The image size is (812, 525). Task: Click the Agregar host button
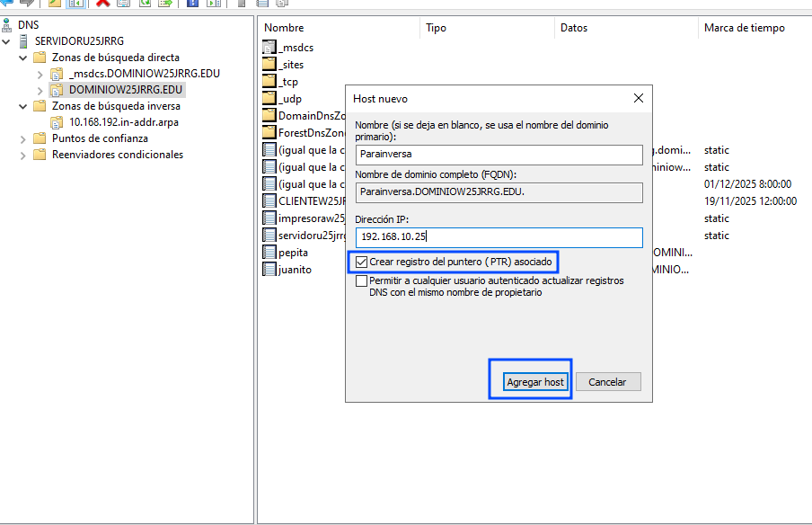(535, 382)
